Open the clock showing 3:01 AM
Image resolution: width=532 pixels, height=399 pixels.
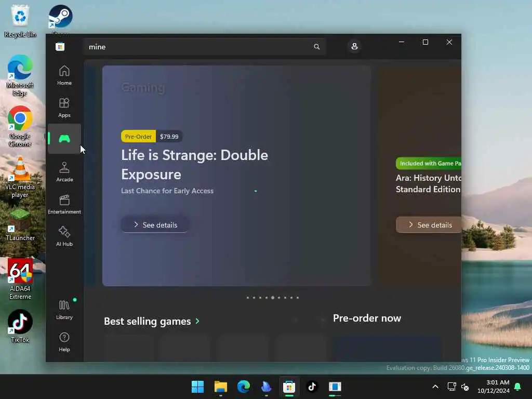(x=494, y=387)
